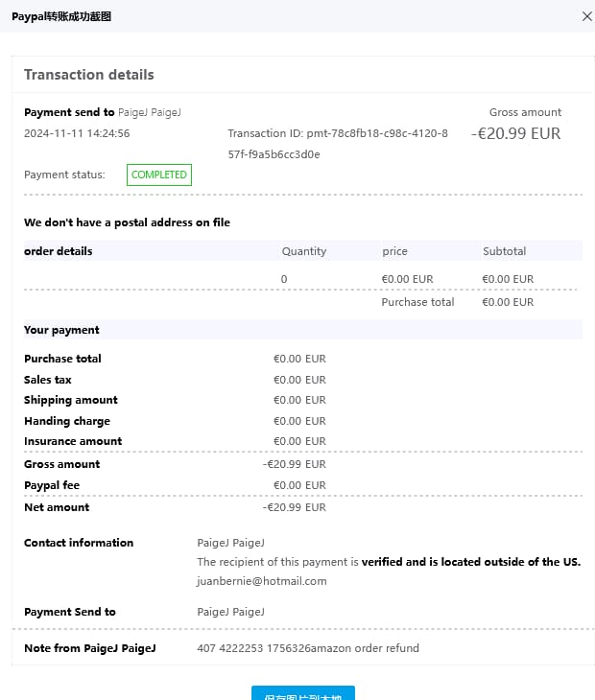Image resolution: width=595 pixels, height=700 pixels.
Task: Click the Transaction details heading
Action: pyautogui.click(x=89, y=75)
